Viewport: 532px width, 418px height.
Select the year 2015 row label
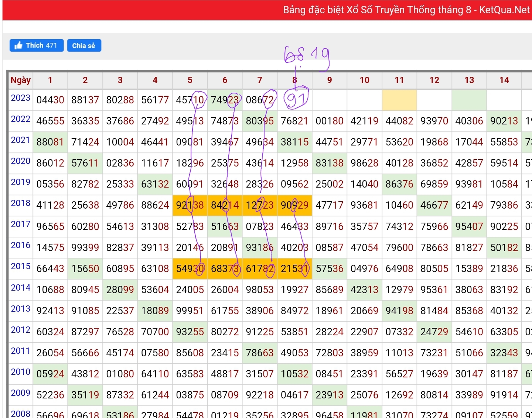(x=21, y=266)
